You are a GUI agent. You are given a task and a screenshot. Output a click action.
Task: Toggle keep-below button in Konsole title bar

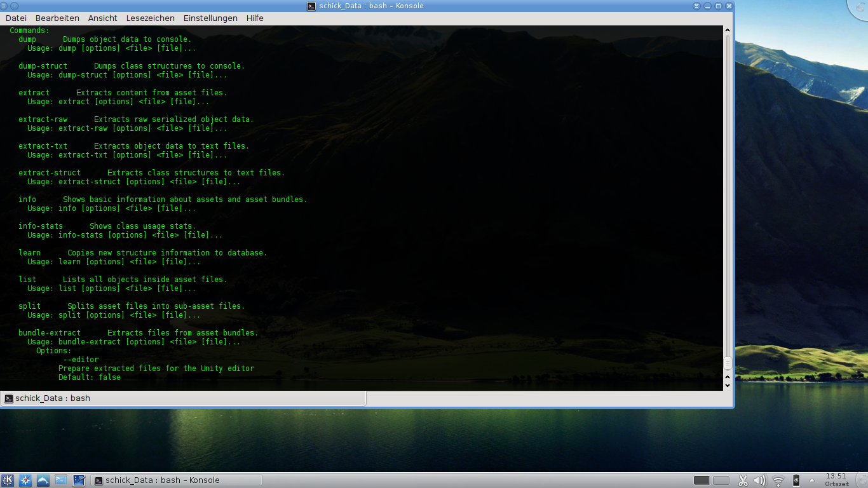point(697,6)
